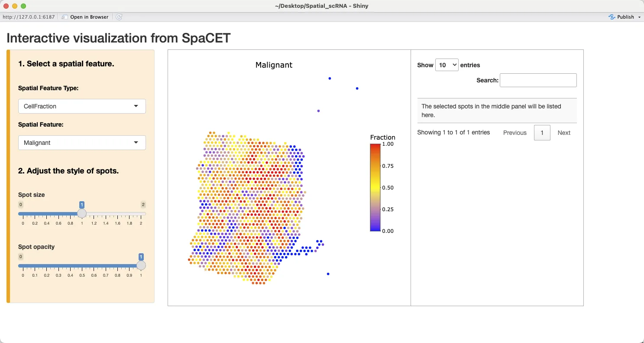This screenshot has height=343, width=644.
Task: Click the 0.50 tick label on Fraction legend
Action: tap(388, 188)
